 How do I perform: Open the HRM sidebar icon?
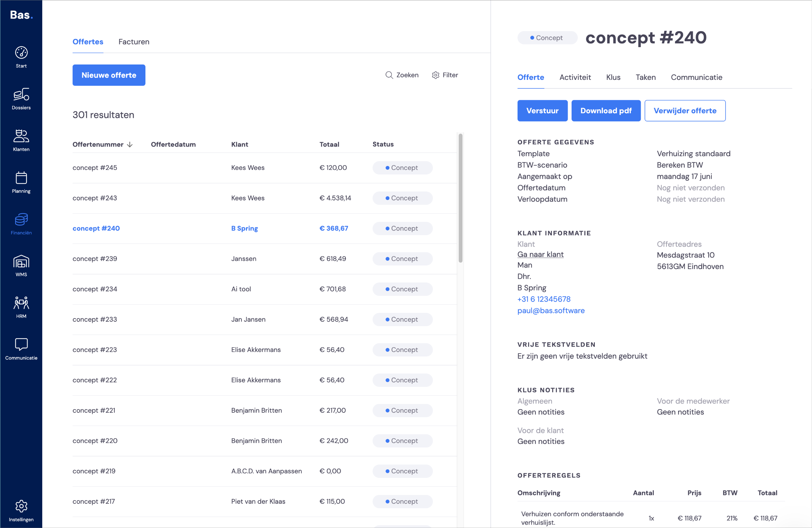[21, 303]
